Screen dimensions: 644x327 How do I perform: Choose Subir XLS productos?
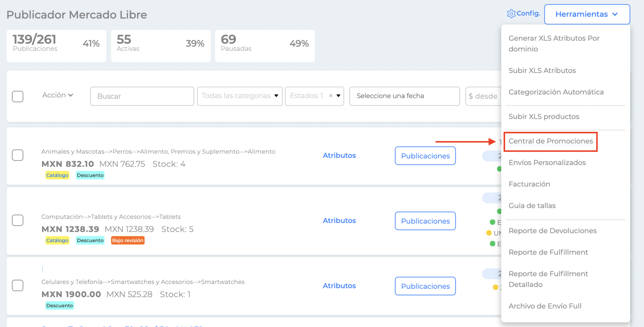[544, 116]
